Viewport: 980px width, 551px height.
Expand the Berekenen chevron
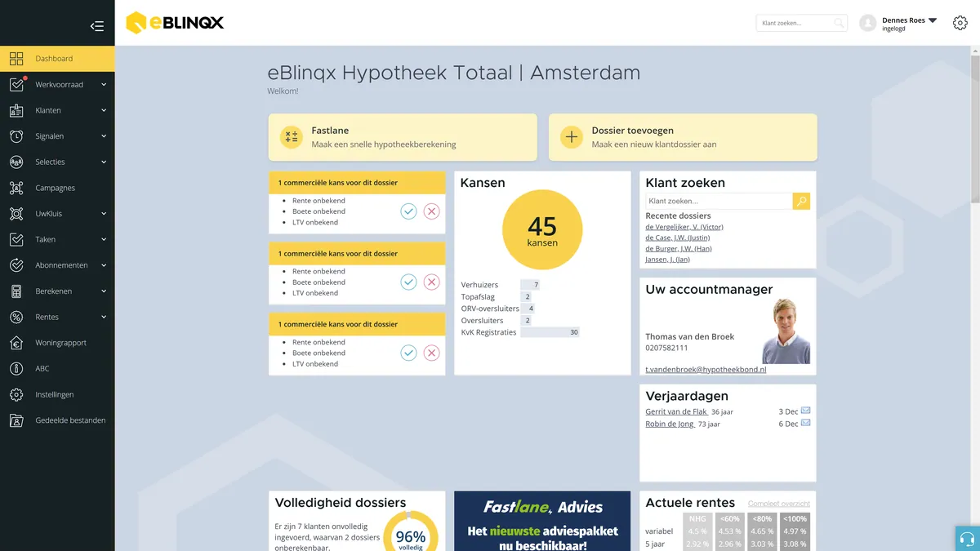click(104, 291)
